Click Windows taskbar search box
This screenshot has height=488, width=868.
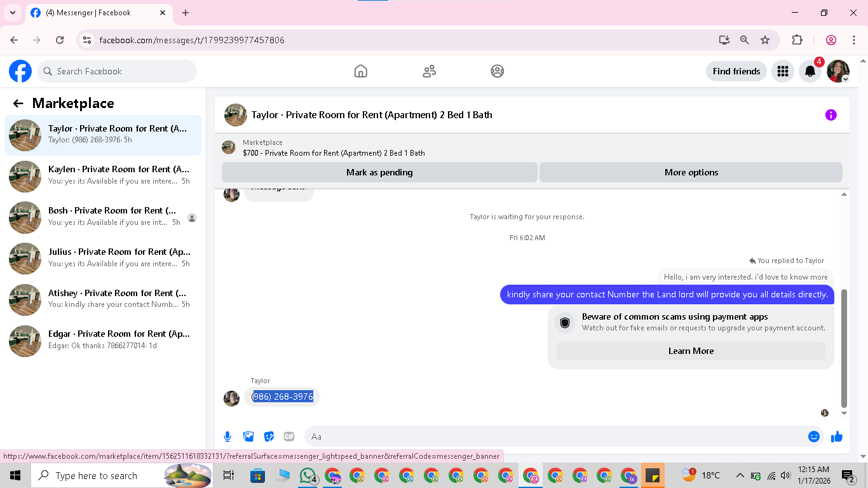122,475
